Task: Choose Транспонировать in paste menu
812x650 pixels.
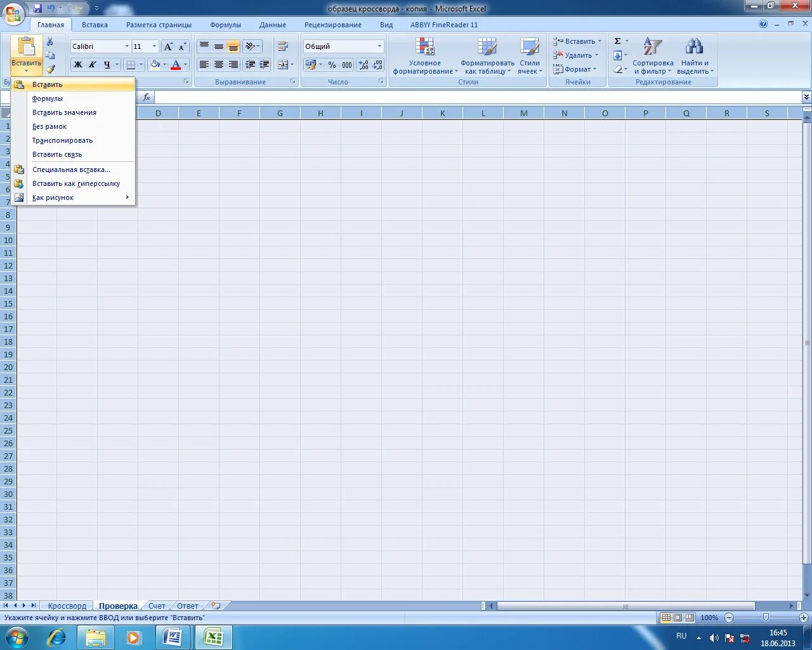Action: (73, 140)
